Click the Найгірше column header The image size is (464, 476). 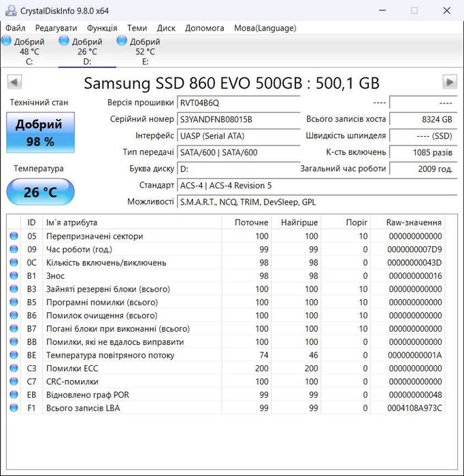coord(297,222)
